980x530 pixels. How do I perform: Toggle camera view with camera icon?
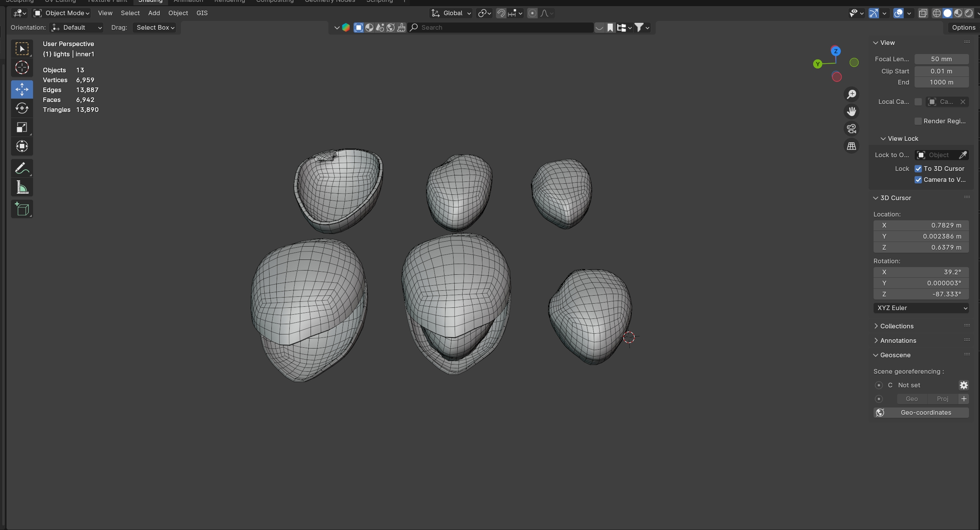pyautogui.click(x=852, y=129)
